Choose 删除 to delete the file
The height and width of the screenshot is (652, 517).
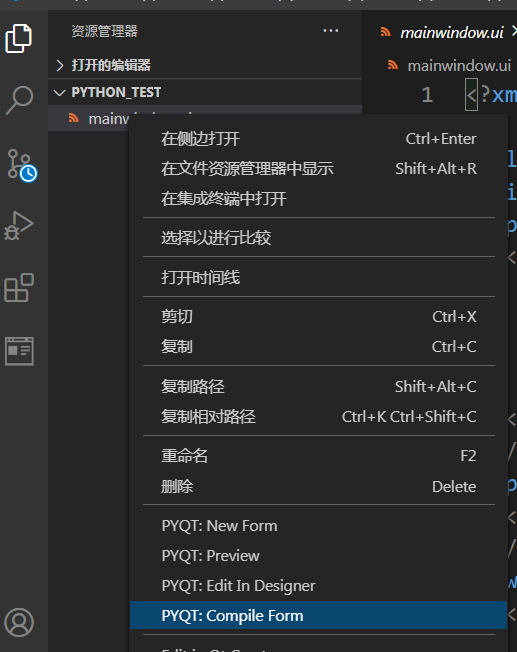coord(318,487)
